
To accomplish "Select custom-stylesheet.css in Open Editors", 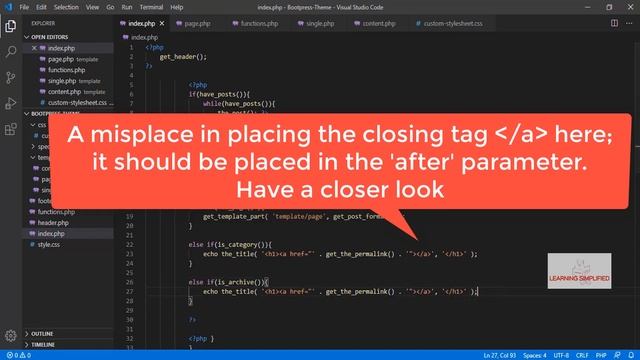I will 68,102.
